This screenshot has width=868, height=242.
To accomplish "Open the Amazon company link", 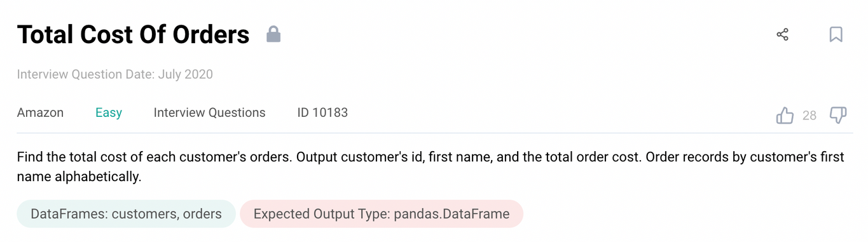I will 40,112.
